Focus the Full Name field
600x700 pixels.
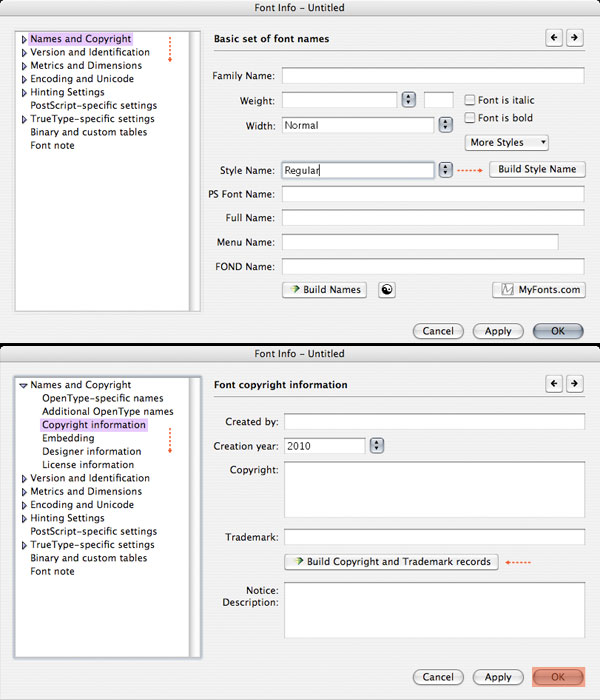point(433,217)
